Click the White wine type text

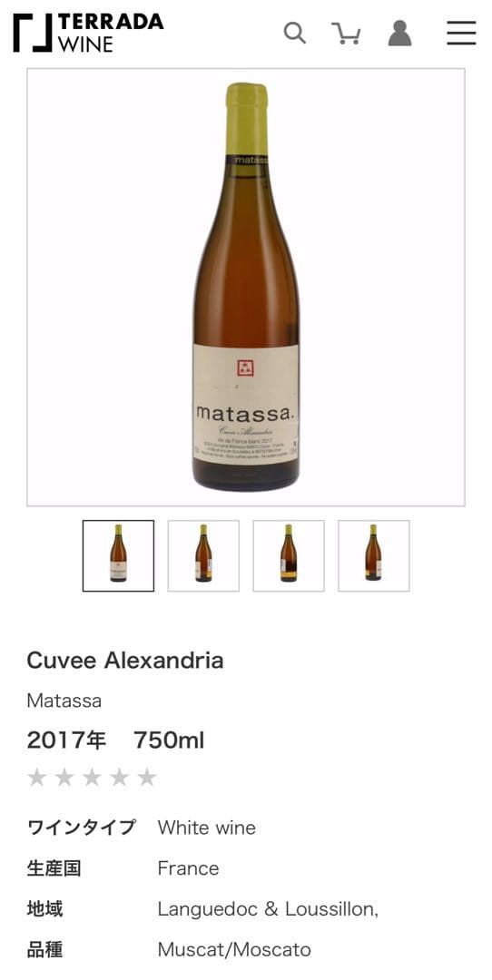(x=207, y=828)
